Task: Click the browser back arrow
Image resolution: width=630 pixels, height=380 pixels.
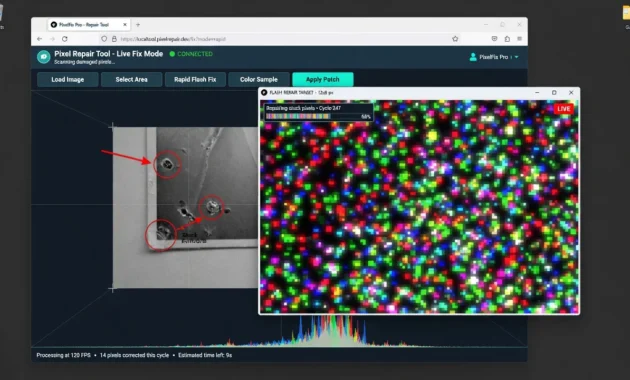Action: tap(39, 39)
